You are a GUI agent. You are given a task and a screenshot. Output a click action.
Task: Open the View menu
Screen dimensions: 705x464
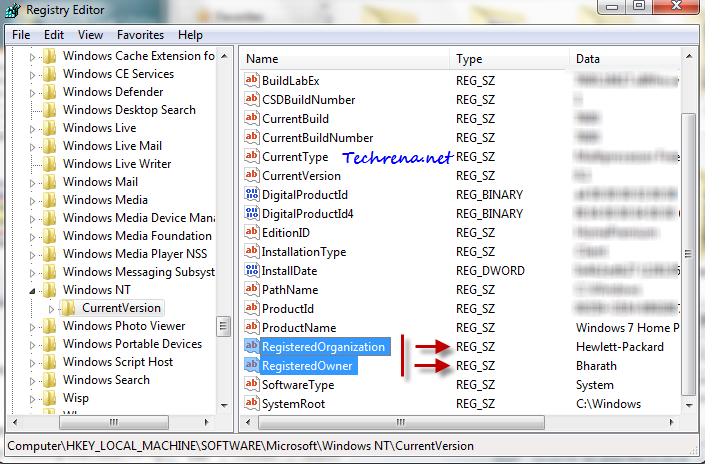coord(90,35)
